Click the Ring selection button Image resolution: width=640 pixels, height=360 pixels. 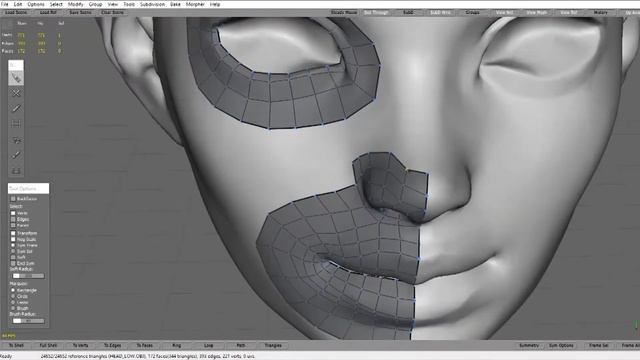coord(177,346)
